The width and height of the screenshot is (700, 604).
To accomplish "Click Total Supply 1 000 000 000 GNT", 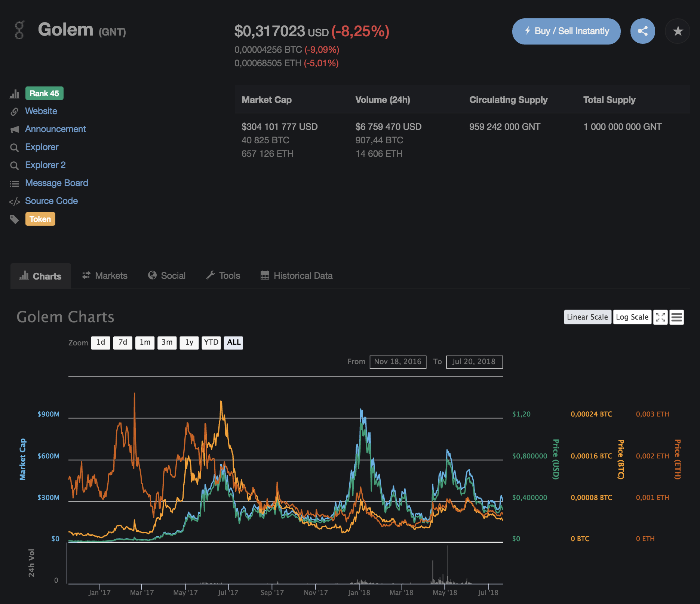I will tap(622, 127).
